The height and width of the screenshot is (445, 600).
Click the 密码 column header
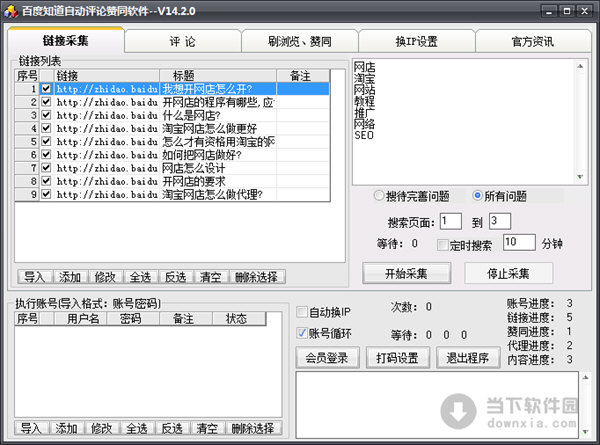(133, 318)
